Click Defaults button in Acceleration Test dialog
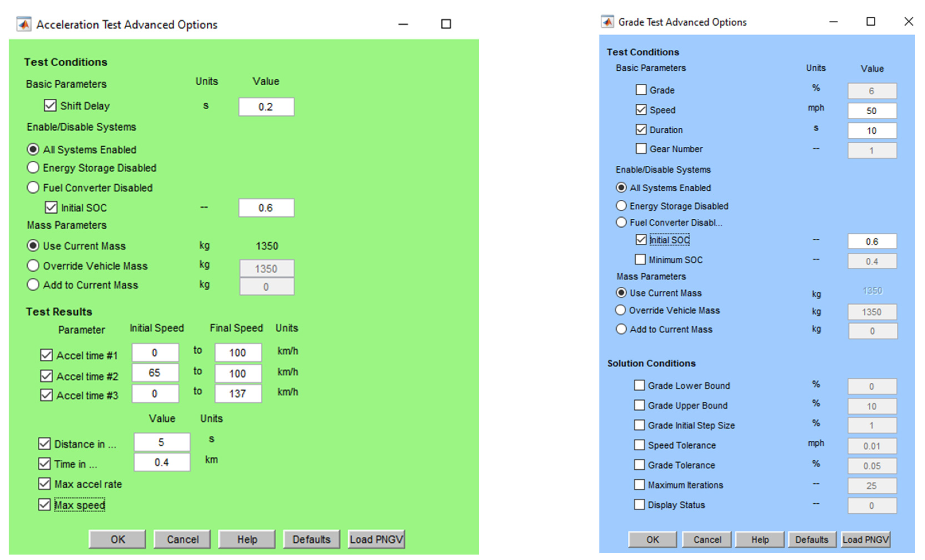 pos(311,539)
